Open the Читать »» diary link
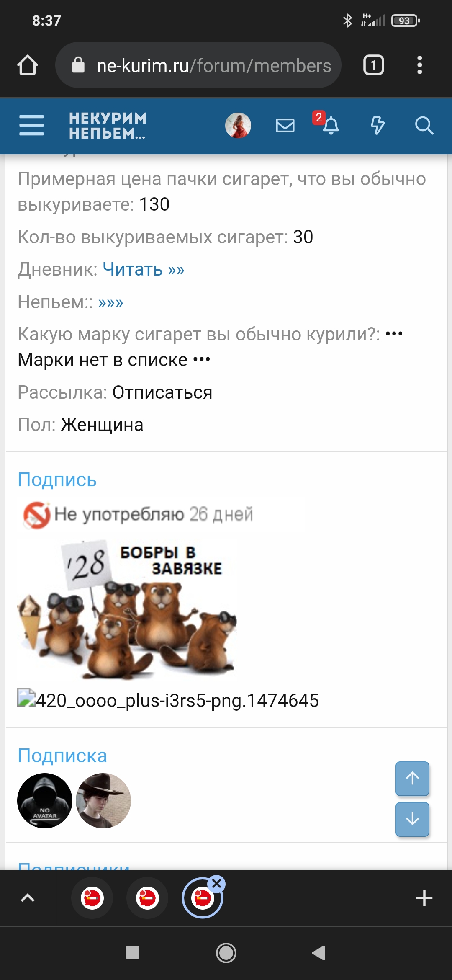Viewport: 452px width, 980px height. coord(144,269)
